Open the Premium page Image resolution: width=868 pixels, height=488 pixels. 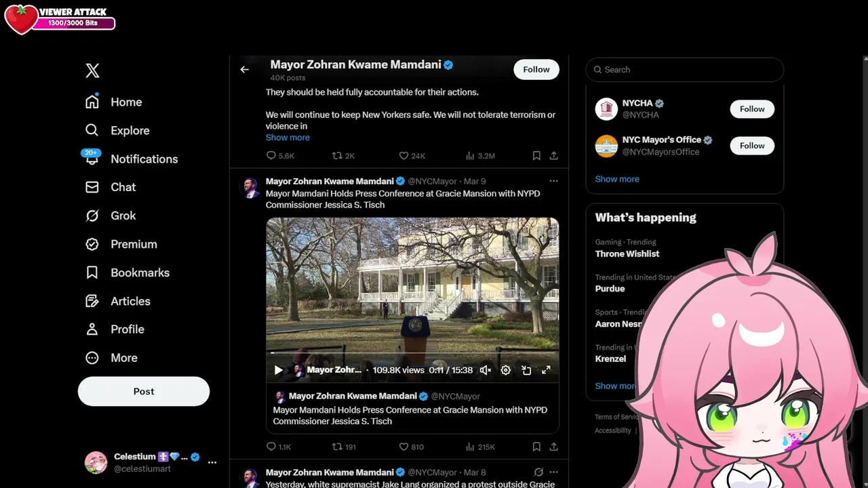[121, 244]
